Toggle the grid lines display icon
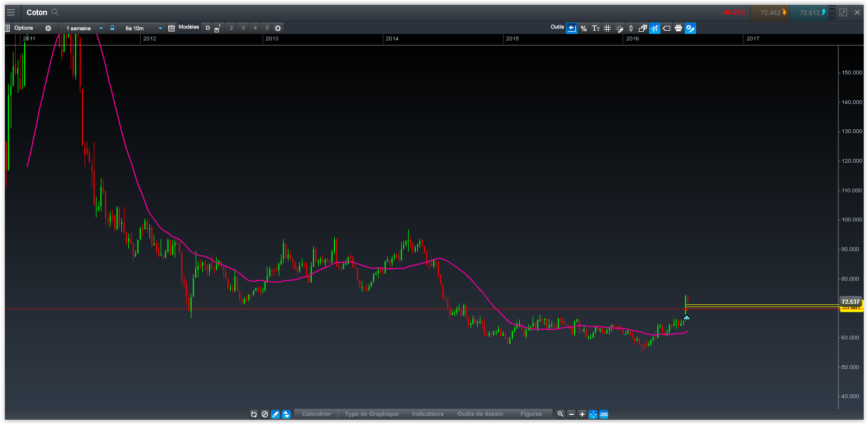Screen dimensions: 868x424 click(607, 29)
